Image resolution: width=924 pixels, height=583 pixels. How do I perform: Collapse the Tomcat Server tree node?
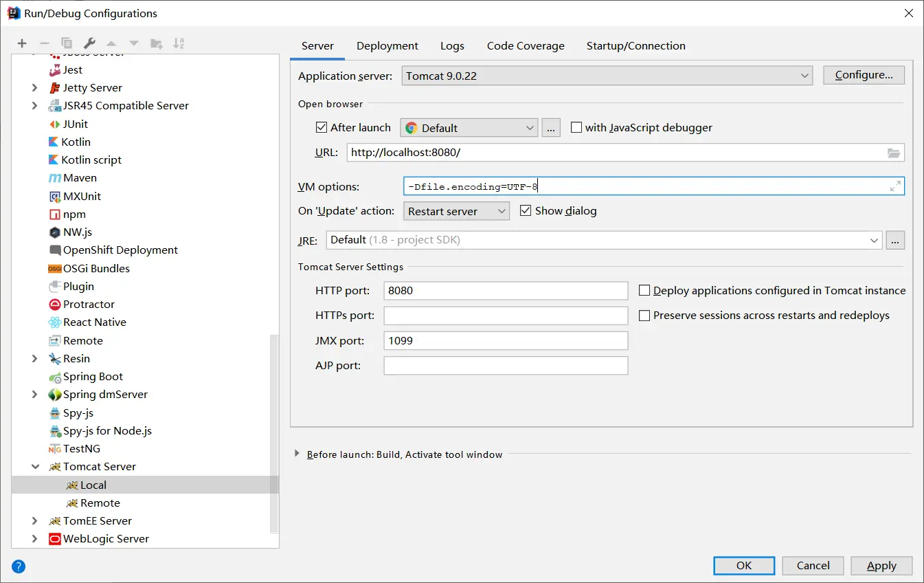(x=35, y=466)
